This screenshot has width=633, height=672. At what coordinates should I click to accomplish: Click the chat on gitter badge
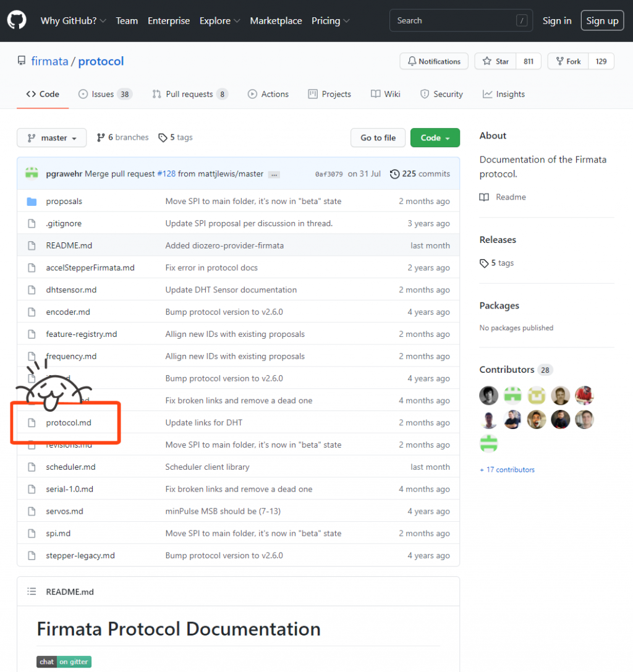pyautogui.click(x=64, y=661)
